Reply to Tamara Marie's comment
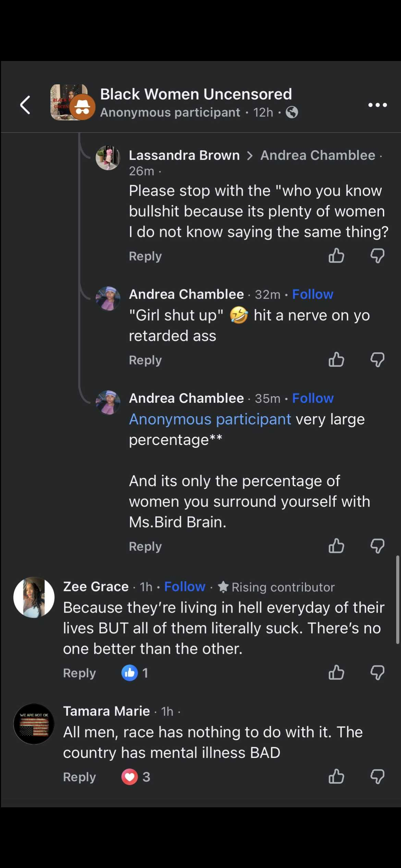The width and height of the screenshot is (401, 868). click(79, 777)
